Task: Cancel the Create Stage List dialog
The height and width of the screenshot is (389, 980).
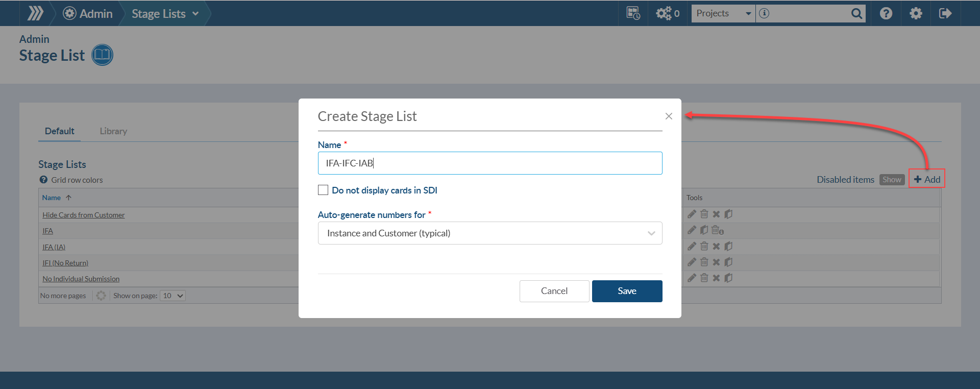Action: [x=554, y=291]
